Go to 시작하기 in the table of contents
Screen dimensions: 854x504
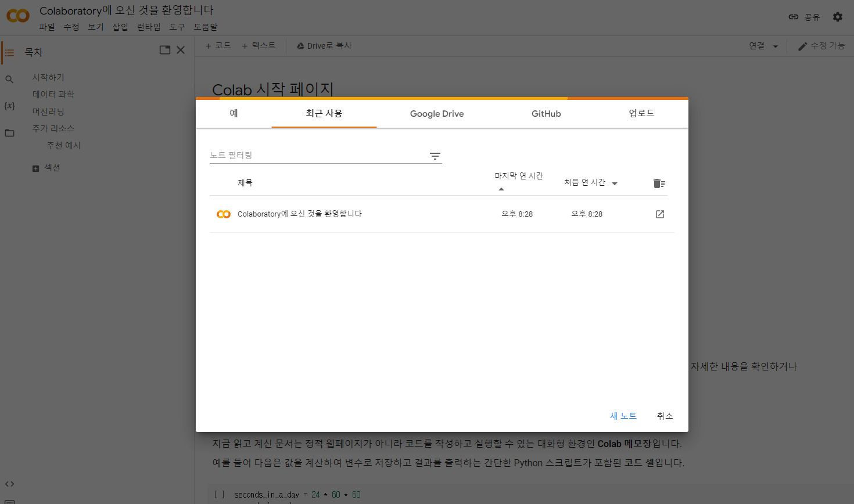tap(48, 77)
